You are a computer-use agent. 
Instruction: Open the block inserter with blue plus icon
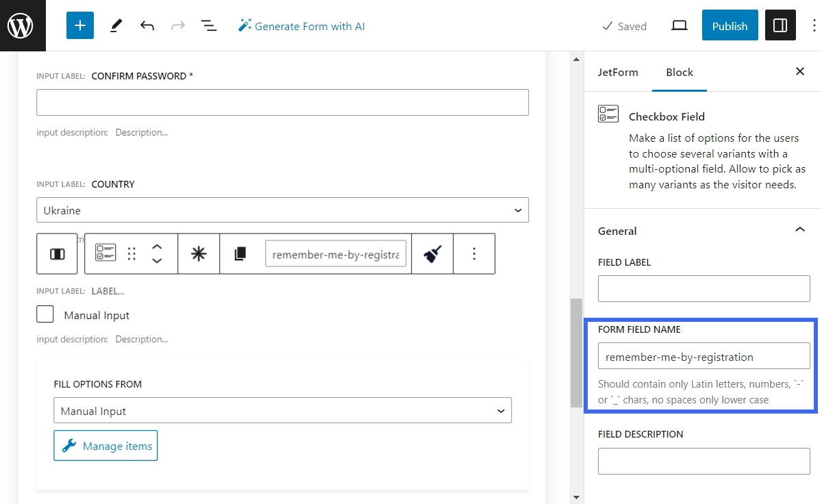pyautogui.click(x=80, y=25)
